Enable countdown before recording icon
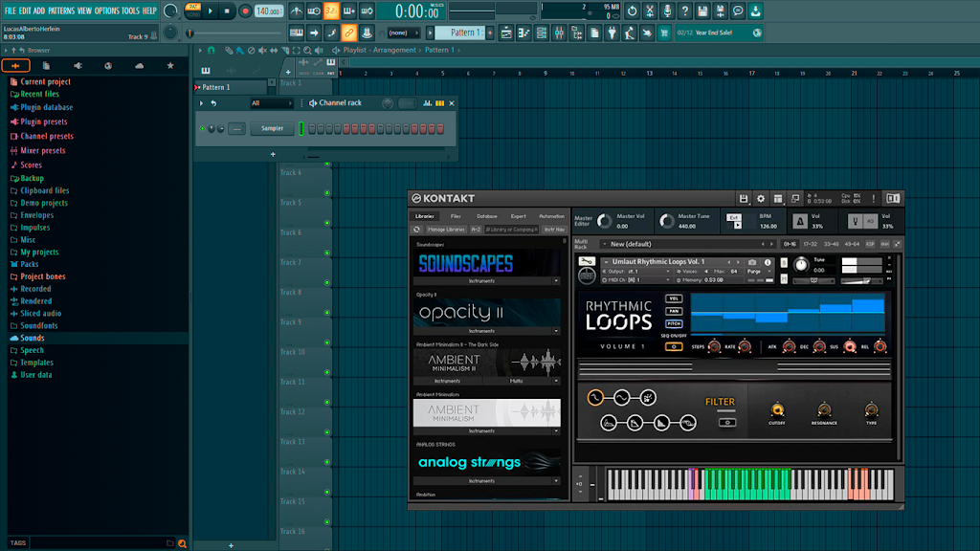Viewport: 980px width, 551px height. (331, 11)
